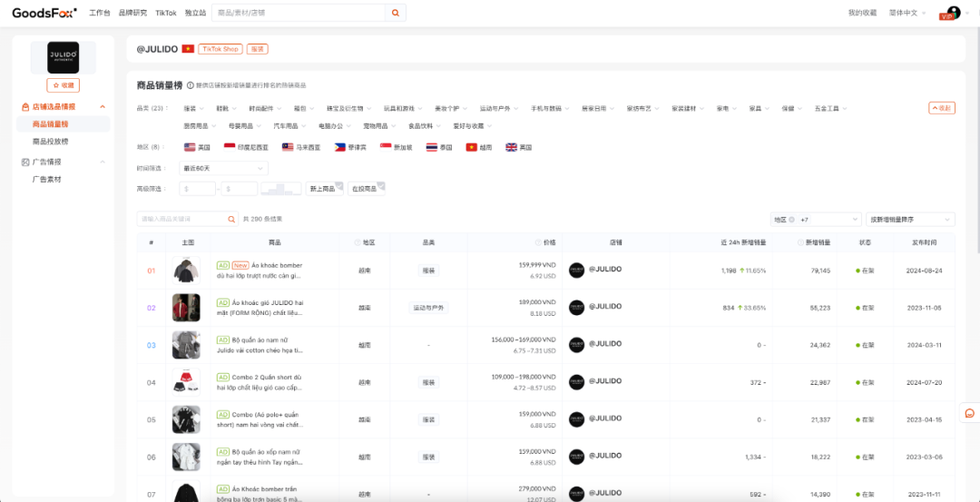
Task: Open the 独立站 top menu
Action: [x=196, y=13]
